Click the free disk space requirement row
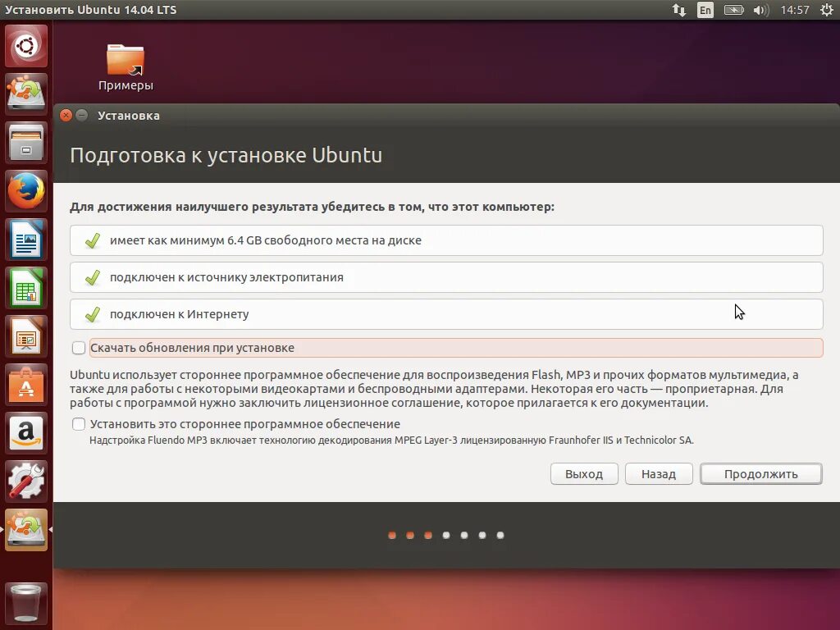This screenshot has height=630, width=840. click(x=446, y=240)
